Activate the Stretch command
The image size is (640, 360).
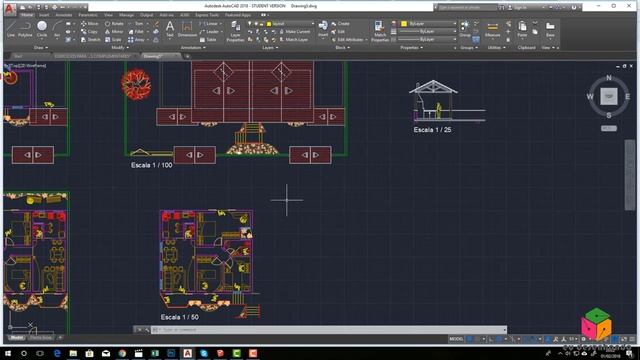[90, 40]
